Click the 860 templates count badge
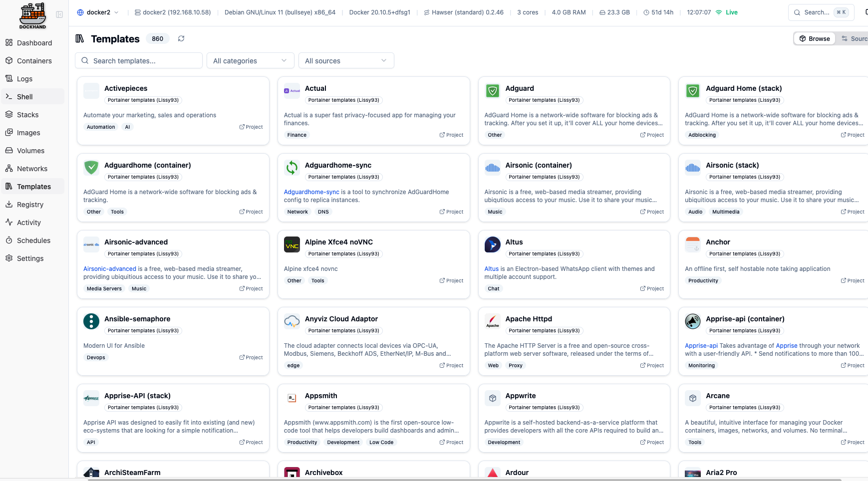868x481 pixels. (x=158, y=39)
